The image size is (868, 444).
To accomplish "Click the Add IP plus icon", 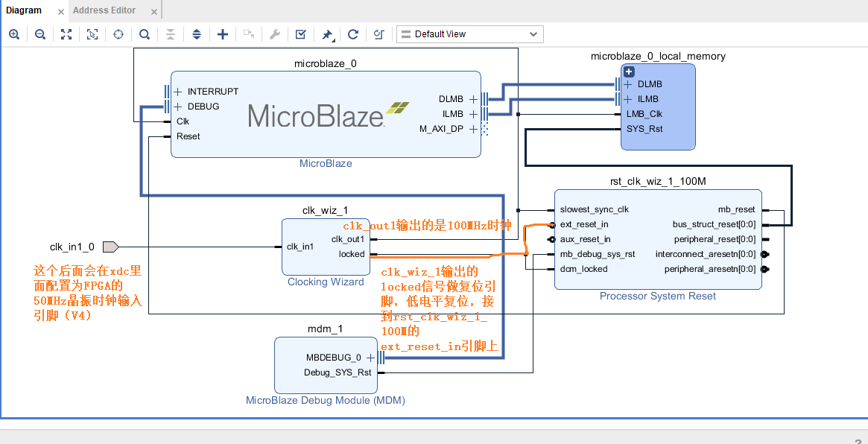I will (222, 34).
